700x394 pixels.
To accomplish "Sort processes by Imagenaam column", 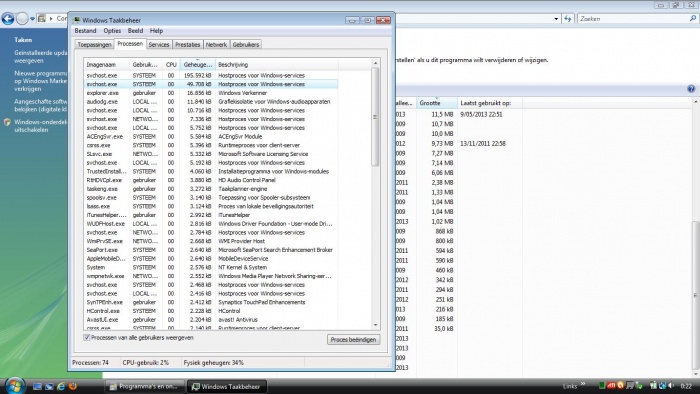I will (106, 65).
